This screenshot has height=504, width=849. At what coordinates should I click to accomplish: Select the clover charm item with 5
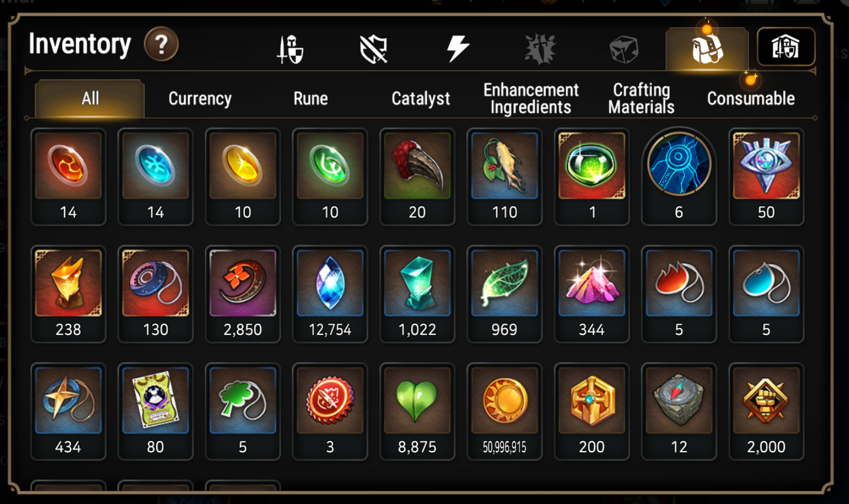[x=243, y=412]
